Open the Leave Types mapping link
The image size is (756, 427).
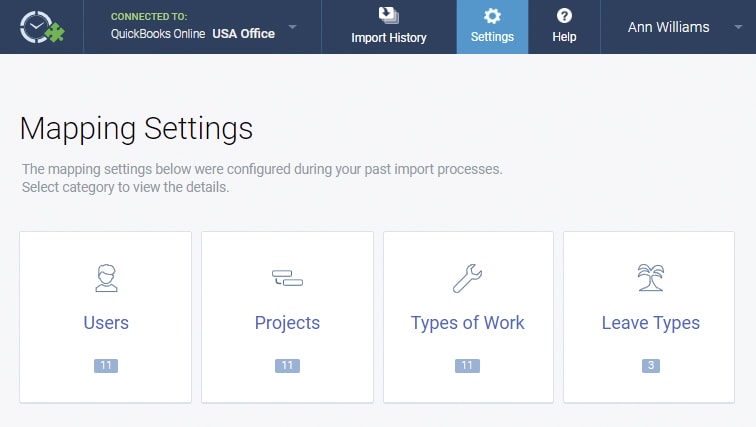pos(651,323)
